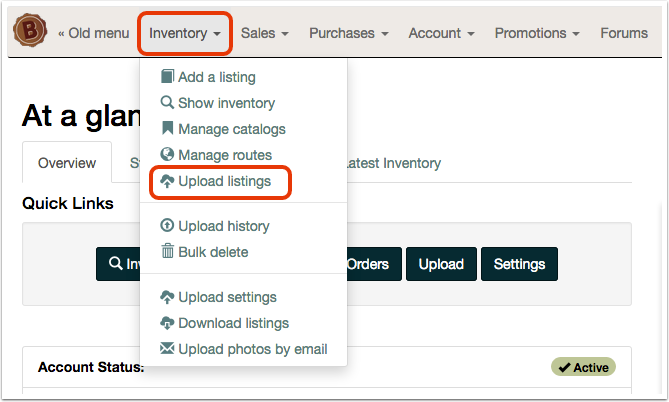Switch to the Overview tab
Image resolution: width=669 pixels, height=402 pixels.
coord(67,163)
